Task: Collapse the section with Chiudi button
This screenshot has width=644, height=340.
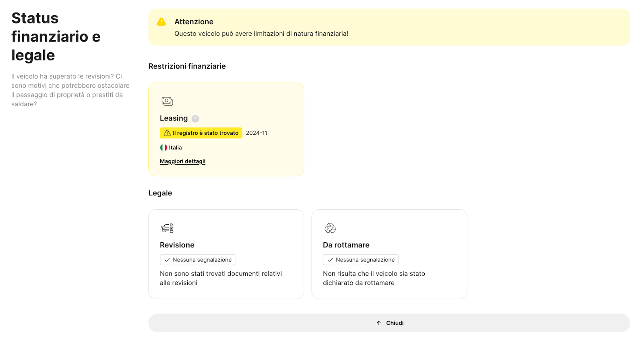Action: [389, 323]
